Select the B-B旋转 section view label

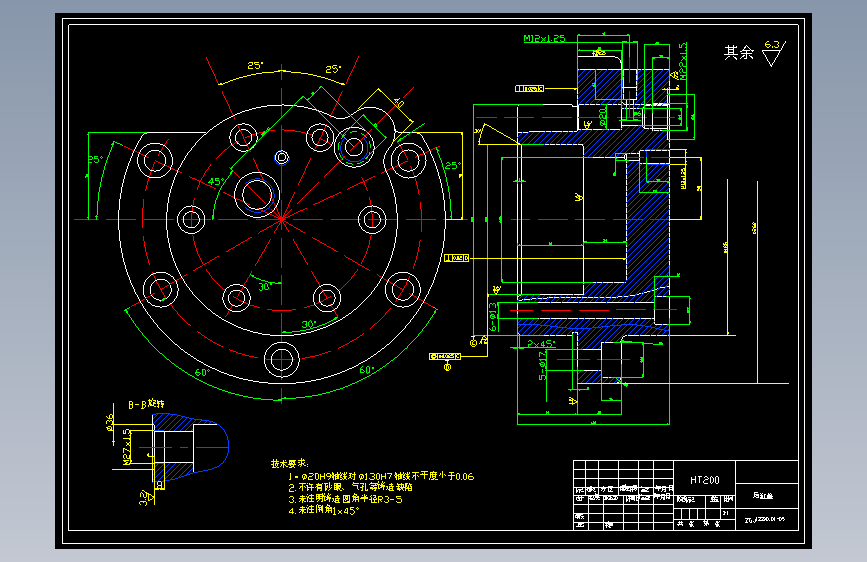[146, 404]
